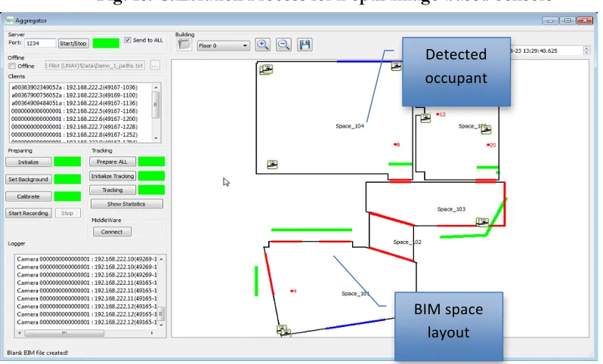Select camera icon over Space_105 label
Viewport: 603px width, 364px height.
[486, 130]
